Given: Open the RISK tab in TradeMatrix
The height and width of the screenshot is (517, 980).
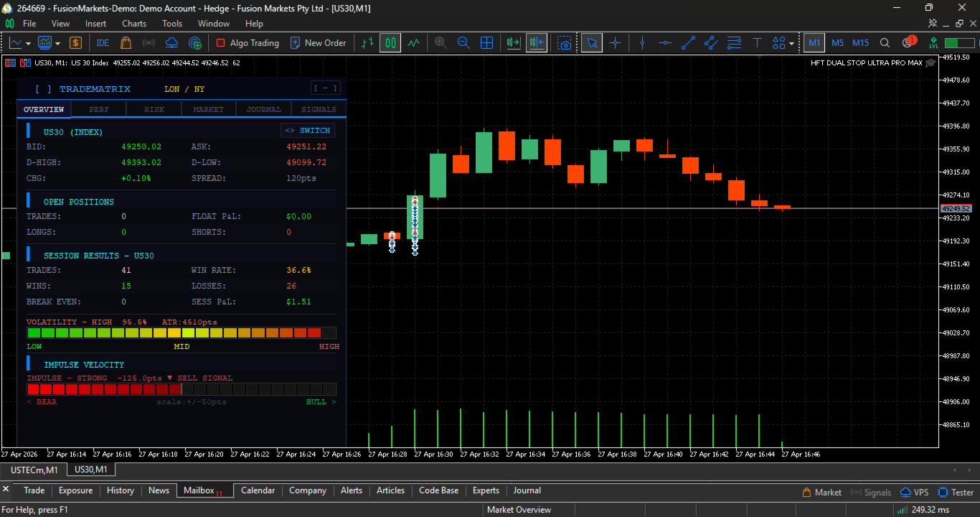Looking at the screenshot, I should click(154, 110).
